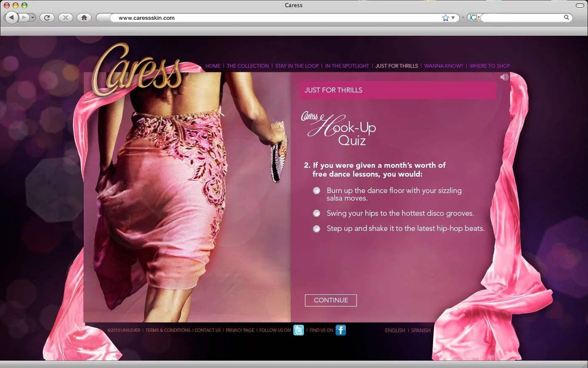Click the search magnifying glass icon
The image size is (588, 368).
(567, 18)
